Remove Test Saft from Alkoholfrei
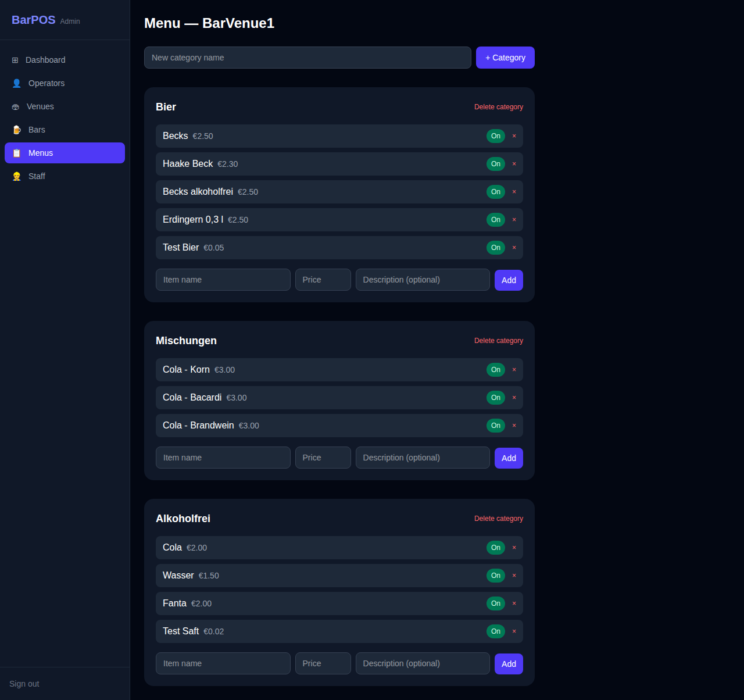Image resolution: width=744 pixels, height=700 pixels. [x=514, y=631]
